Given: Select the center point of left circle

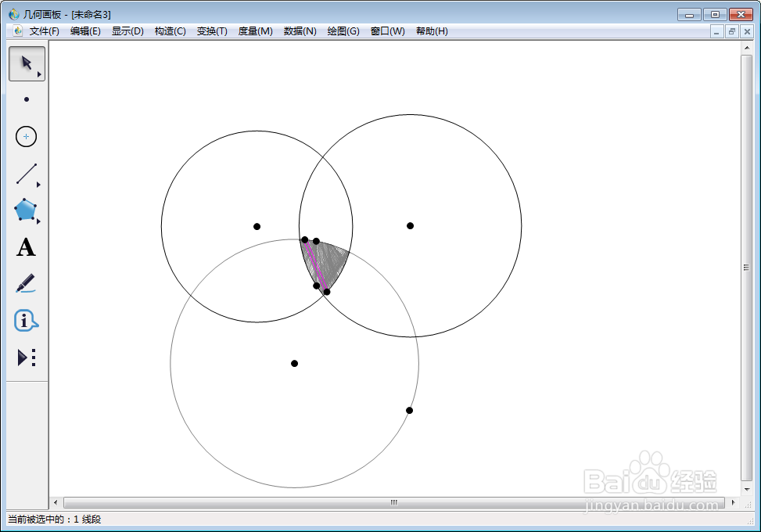Looking at the screenshot, I should (257, 226).
